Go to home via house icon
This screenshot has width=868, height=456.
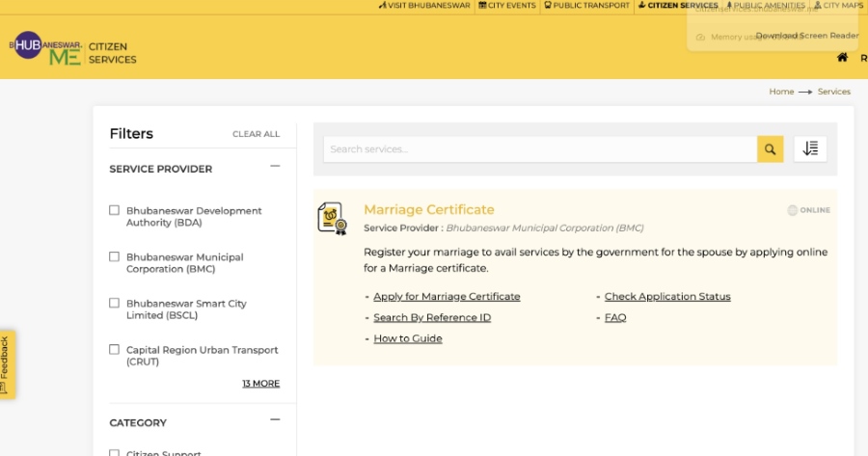(x=842, y=58)
